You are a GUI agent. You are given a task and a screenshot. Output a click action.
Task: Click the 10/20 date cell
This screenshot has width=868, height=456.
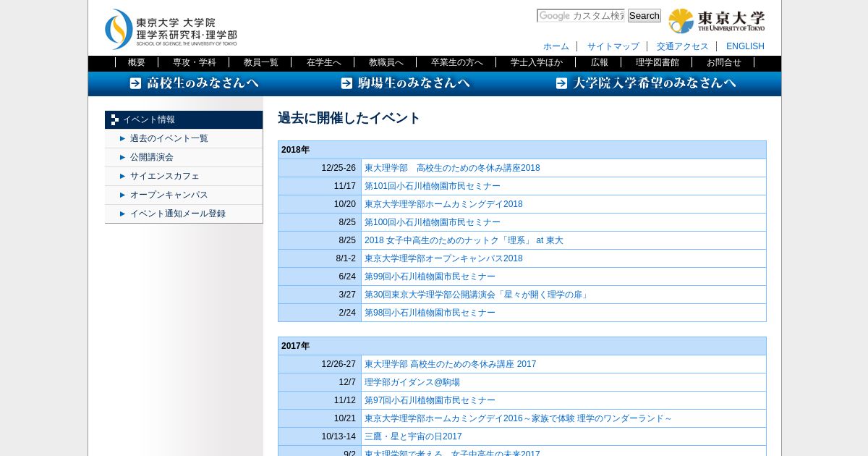320,204
